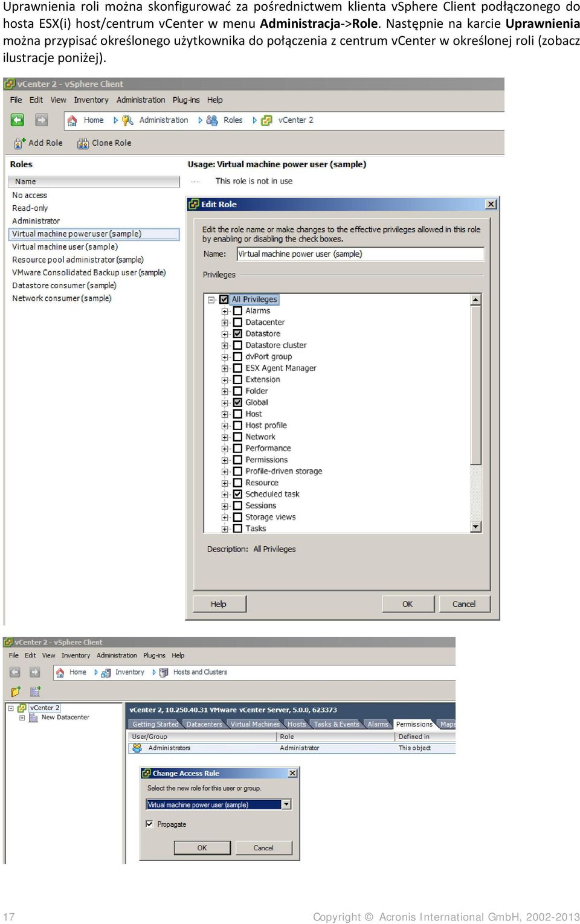The image size is (580, 924).
Task: Expand the Sessions privilege node
Action: coord(225,506)
